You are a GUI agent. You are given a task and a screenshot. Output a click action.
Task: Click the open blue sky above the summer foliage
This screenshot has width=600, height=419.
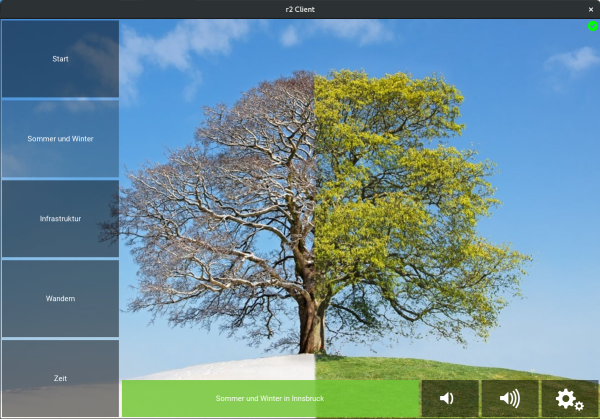coord(450,50)
